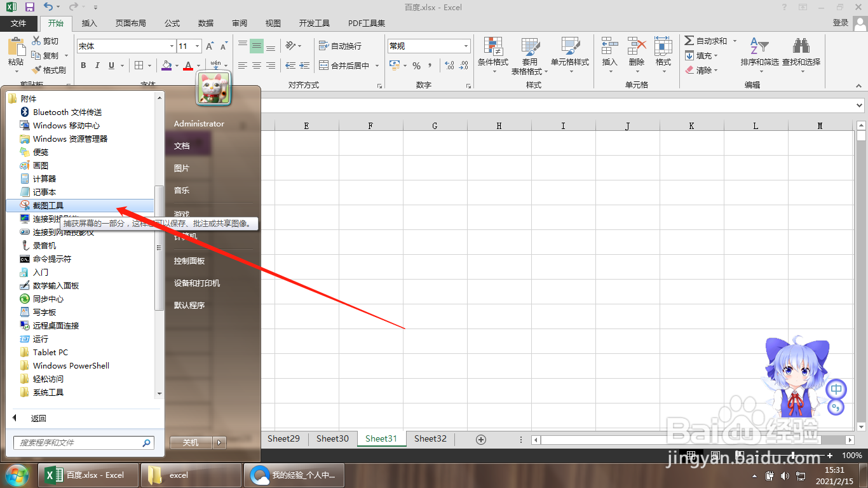Launch 画图 paint program
The width and height of the screenshot is (868, 488).
click(x=41, y=165)
